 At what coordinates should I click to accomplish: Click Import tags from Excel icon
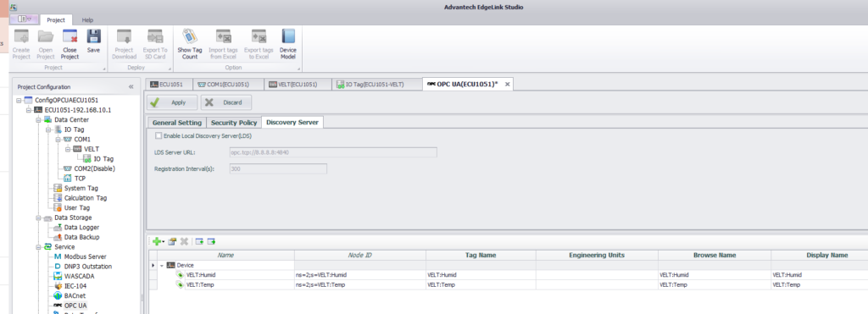[x=223, y=37]
